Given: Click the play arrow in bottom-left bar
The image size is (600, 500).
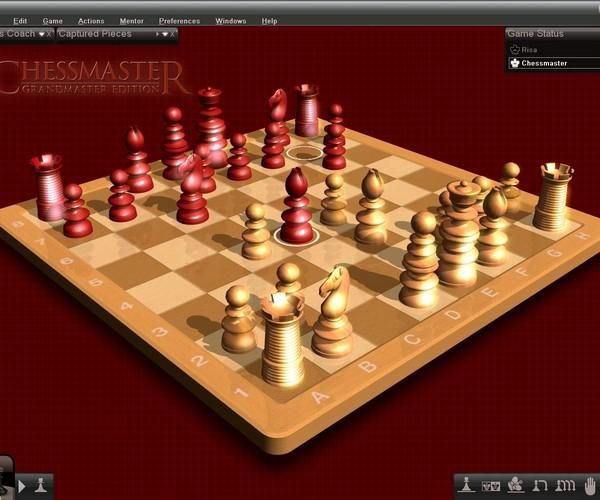Looking at the screenshot, I should (22, 486).
